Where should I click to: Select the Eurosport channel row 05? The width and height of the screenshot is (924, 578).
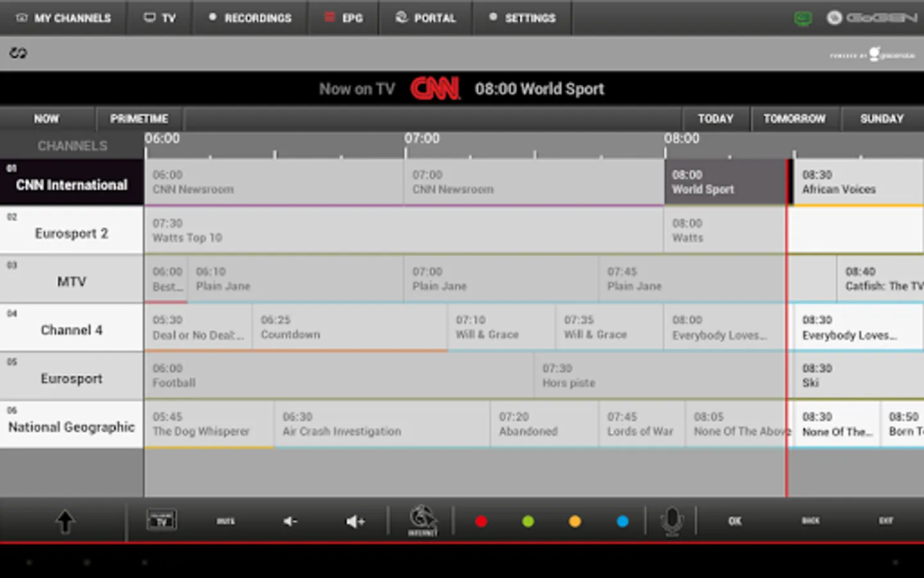tap(72, 376)
